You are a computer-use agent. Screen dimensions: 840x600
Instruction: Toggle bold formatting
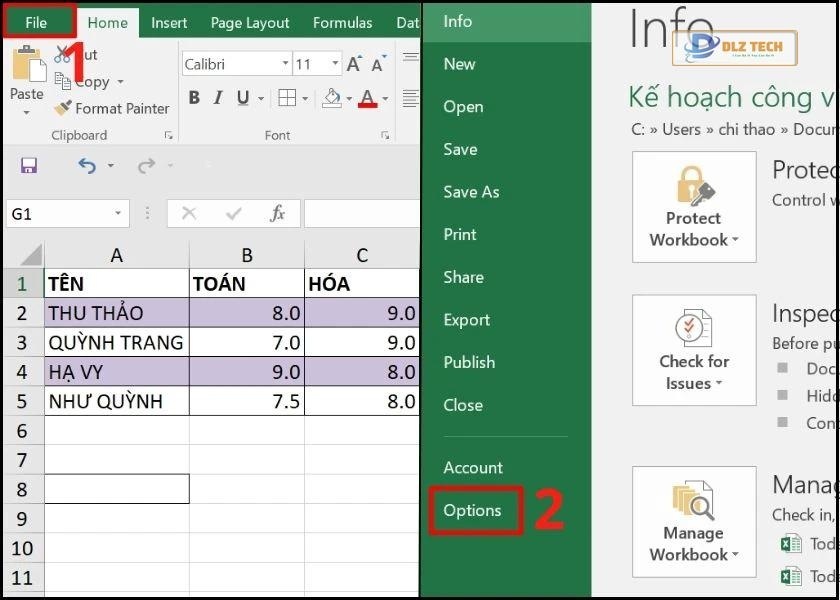pos(194,98)
